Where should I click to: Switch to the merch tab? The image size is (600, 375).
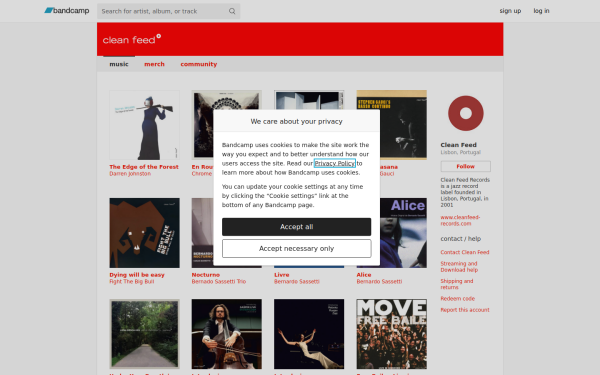(x=154, y=64)
